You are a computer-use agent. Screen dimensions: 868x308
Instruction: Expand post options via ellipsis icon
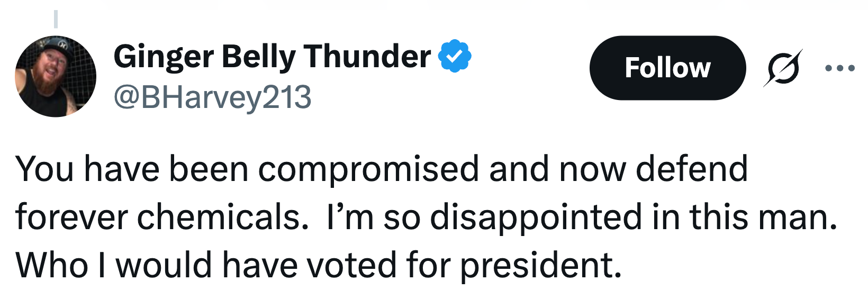coord(840,68)
